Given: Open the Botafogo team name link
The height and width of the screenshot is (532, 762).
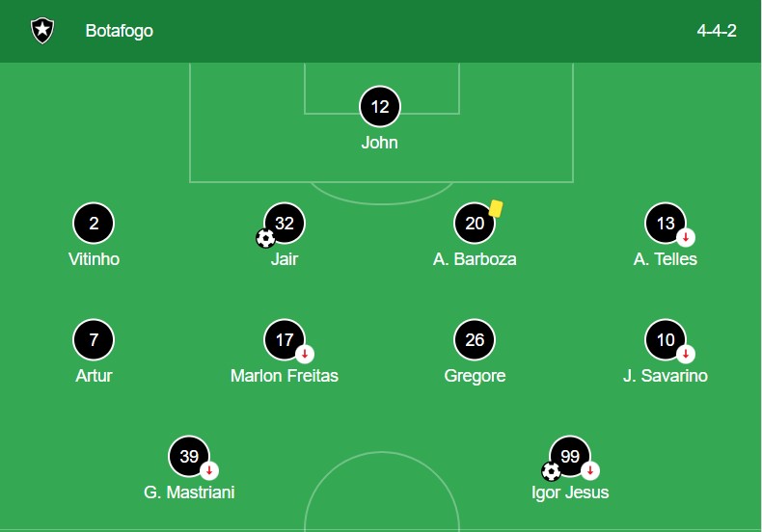Looking at the screenshot, I should pyautogui.click(x=119, y=31).
